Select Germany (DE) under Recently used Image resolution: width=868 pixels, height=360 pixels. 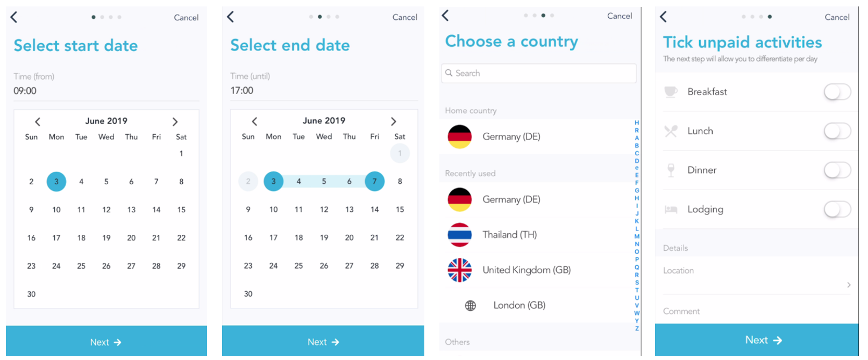(511, 199)
